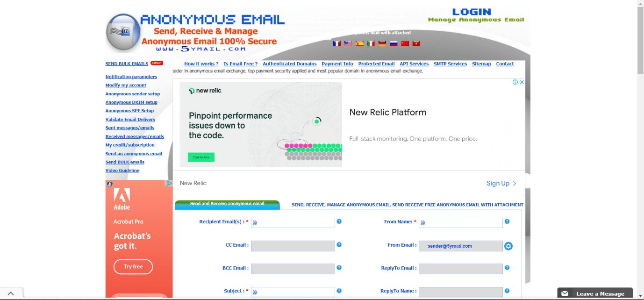Open Modify my account link

126,85
